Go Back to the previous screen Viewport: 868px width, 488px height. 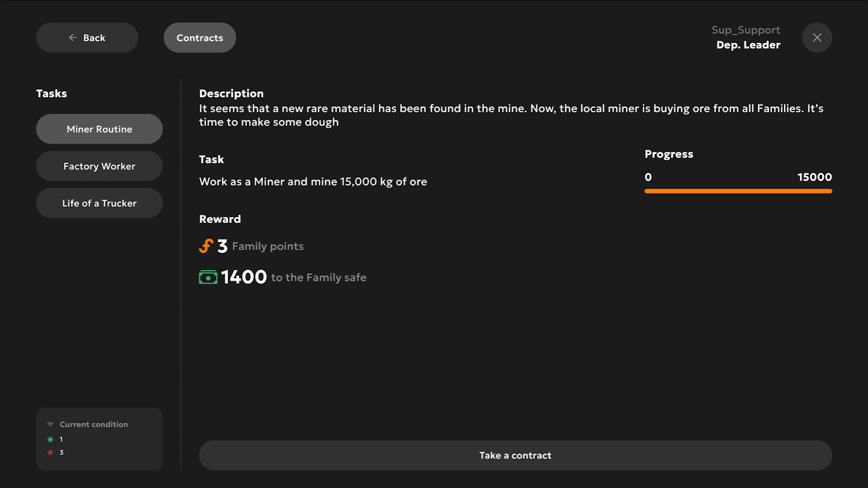click(x=87, y=37)
